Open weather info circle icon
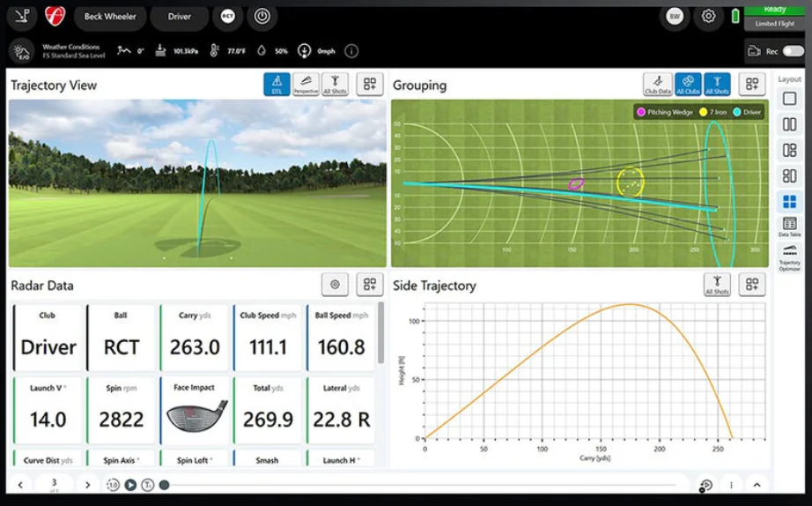This screenshot has width=812, height=506. click(x=351, y=51)
